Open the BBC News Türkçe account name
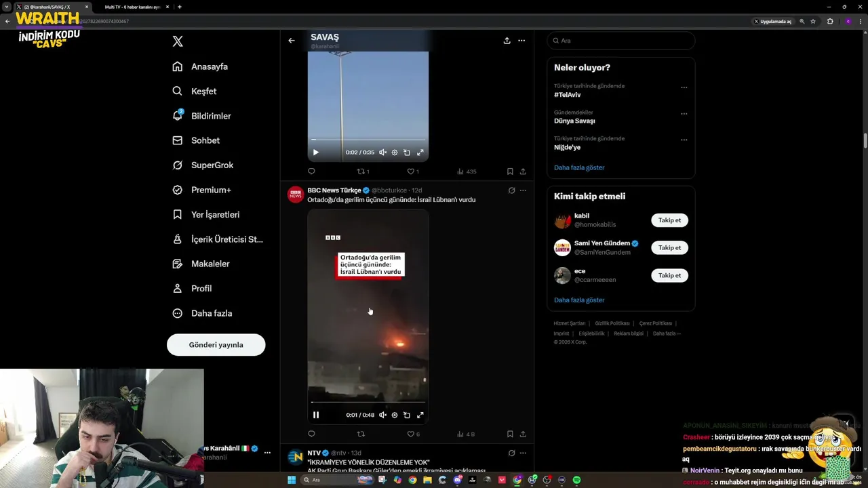The height and width of the screenshot is (488, 868). 334,190
